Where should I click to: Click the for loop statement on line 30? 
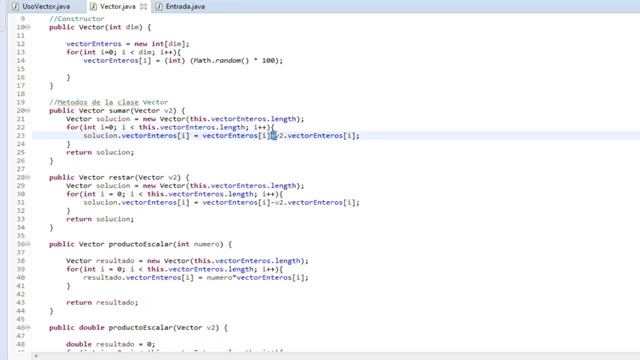pos(174,194)
